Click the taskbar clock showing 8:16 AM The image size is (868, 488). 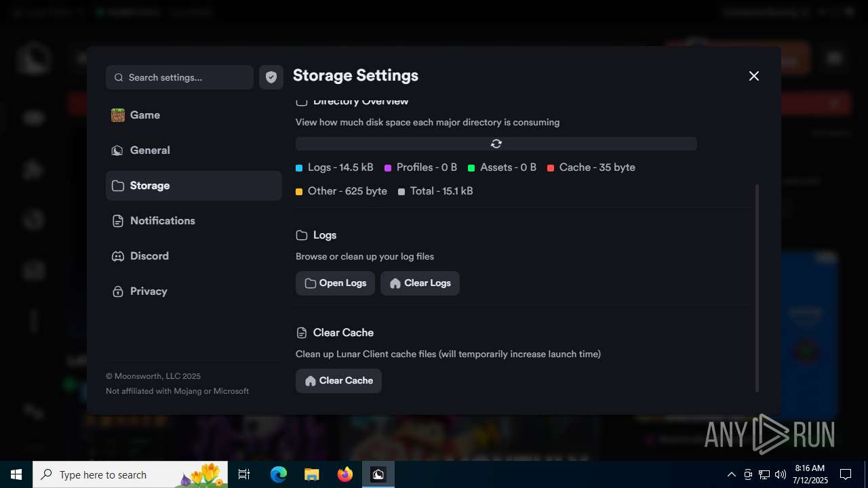point(810,474)
